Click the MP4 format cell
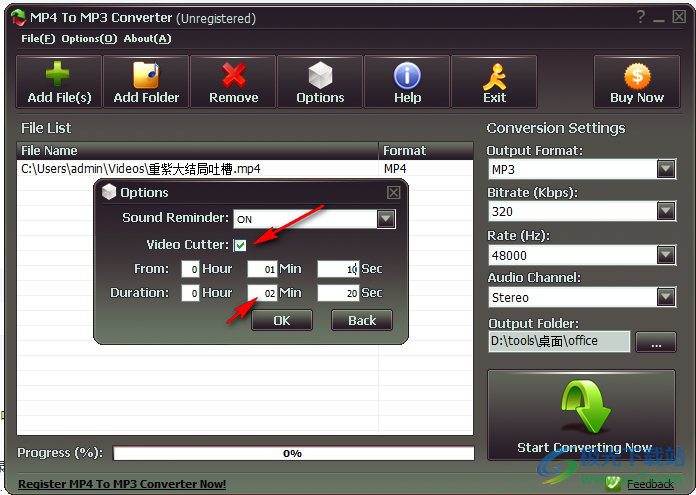 tap(395, 169)
